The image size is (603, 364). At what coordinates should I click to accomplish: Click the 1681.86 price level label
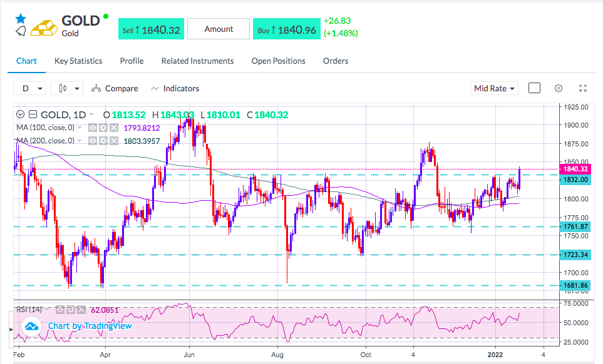pyautogui.click(x=575, y=285)
